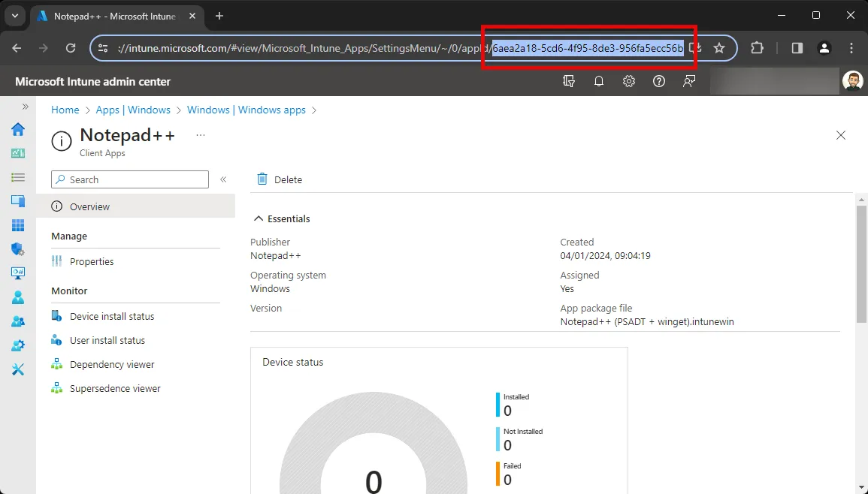The image size is (868, 494).
Task: Select the Notepad++ - Microsoft Intune tab
Action: tap(116, 16)
